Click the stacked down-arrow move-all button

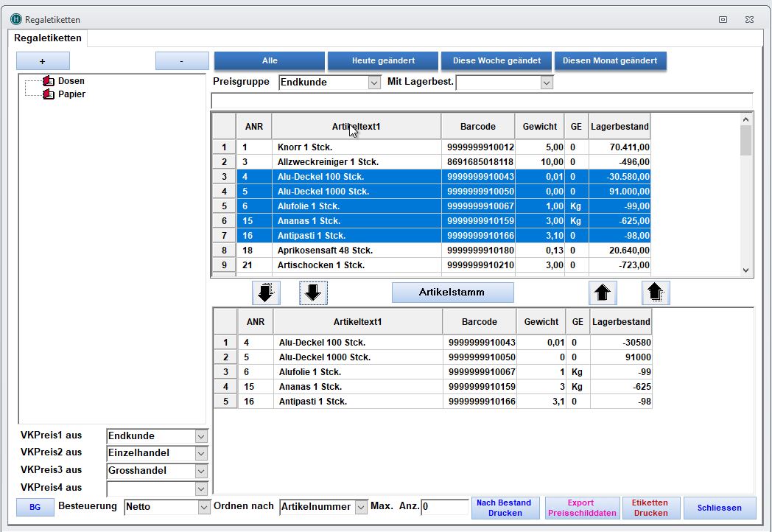pos(266,293)
